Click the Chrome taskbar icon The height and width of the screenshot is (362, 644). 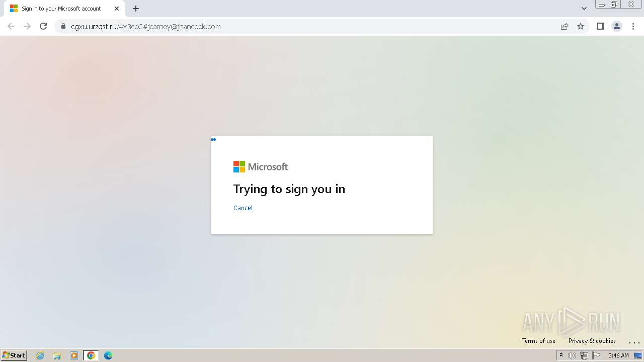click(91, 355)
